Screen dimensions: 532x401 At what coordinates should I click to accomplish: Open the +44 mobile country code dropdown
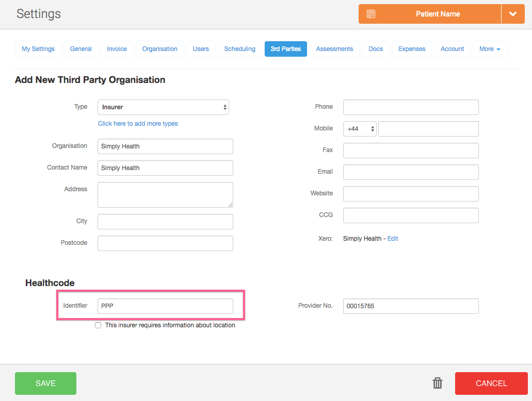360,129
